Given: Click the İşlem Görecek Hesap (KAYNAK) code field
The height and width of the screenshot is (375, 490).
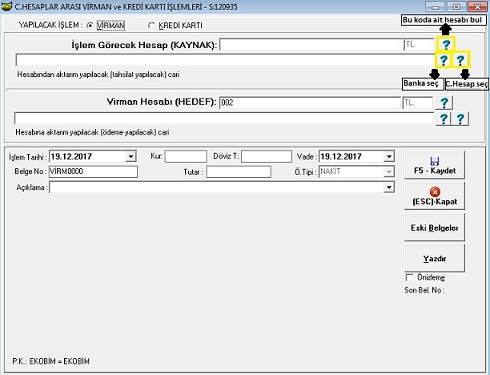Looking at the screenshot, I should click(x=311, y=45).
